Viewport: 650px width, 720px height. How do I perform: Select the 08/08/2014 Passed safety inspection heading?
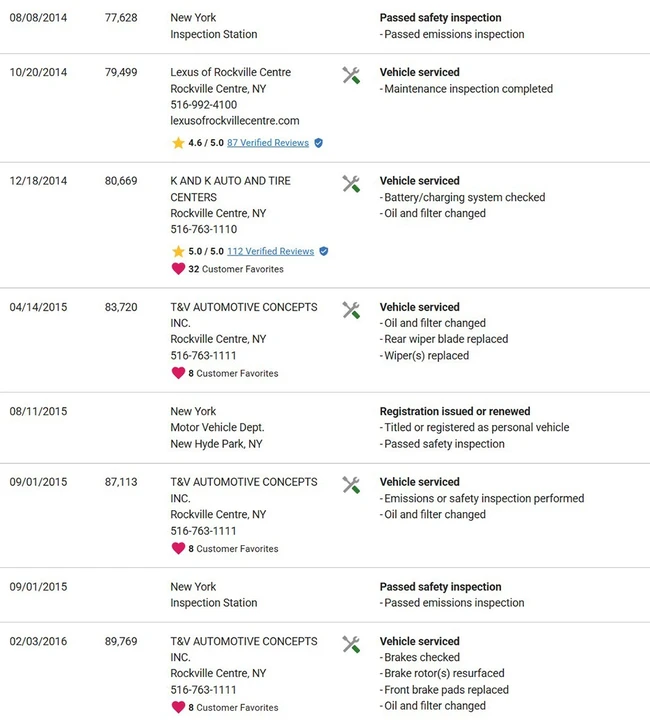(x=440, y=17)
